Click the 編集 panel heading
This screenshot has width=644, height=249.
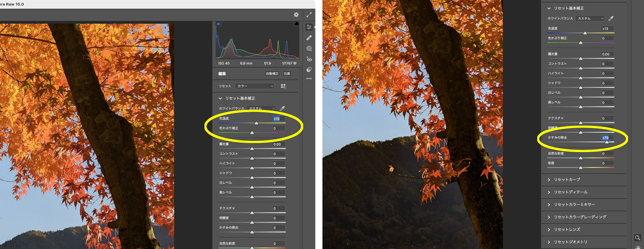222,74
